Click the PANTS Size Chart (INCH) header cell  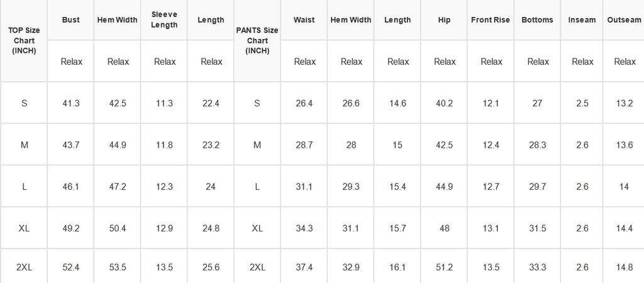coord(257,41)
